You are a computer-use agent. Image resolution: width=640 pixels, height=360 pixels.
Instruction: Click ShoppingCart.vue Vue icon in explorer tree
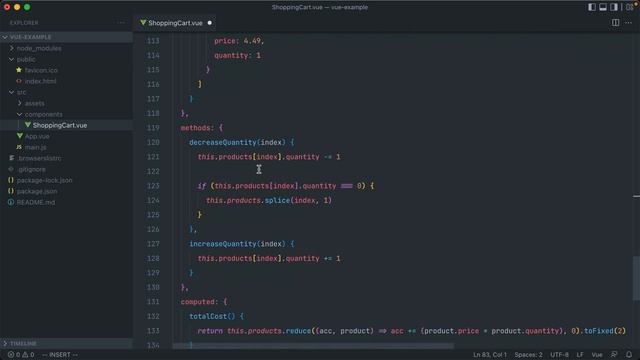(28, 125)
